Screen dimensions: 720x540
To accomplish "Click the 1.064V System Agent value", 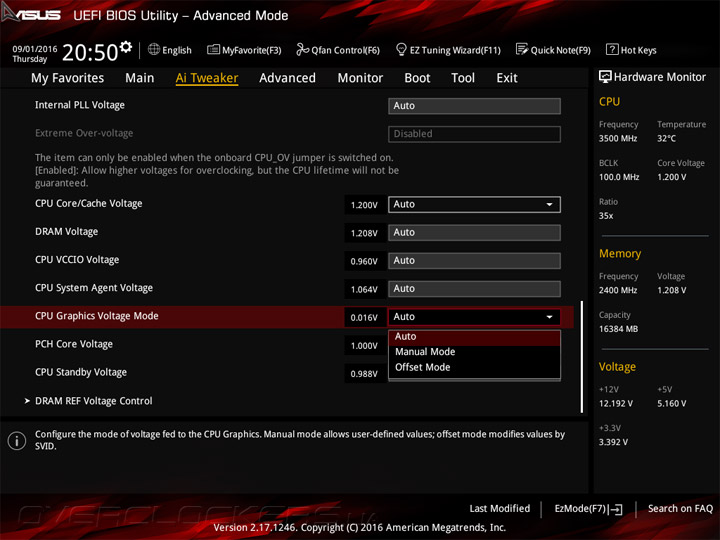I will 364,289.
